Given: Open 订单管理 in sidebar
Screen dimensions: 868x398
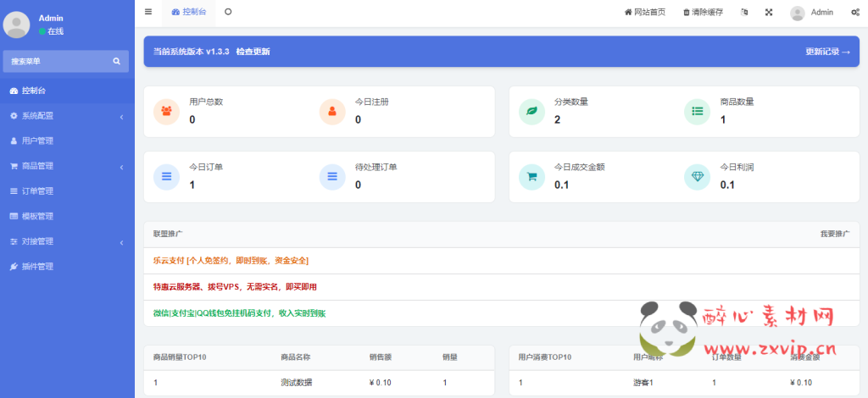Looking at the screenshot, I should (x=67, y=191).
